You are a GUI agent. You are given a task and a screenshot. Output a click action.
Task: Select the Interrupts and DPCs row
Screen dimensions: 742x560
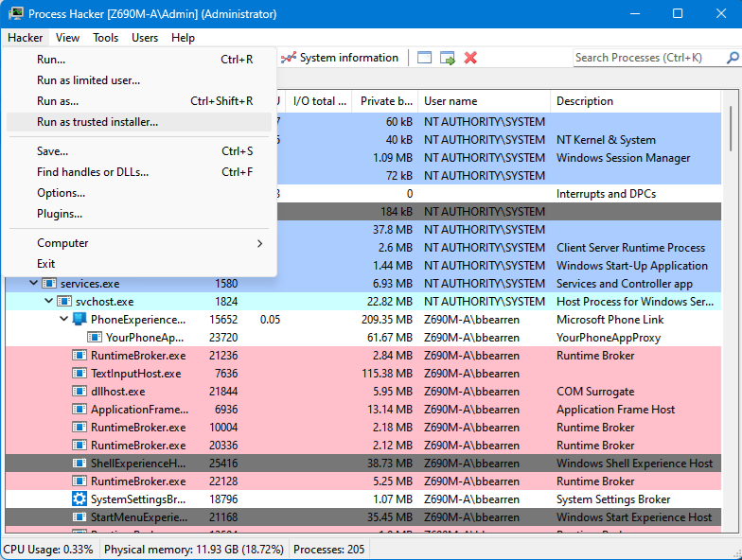[x=499, y=193]
